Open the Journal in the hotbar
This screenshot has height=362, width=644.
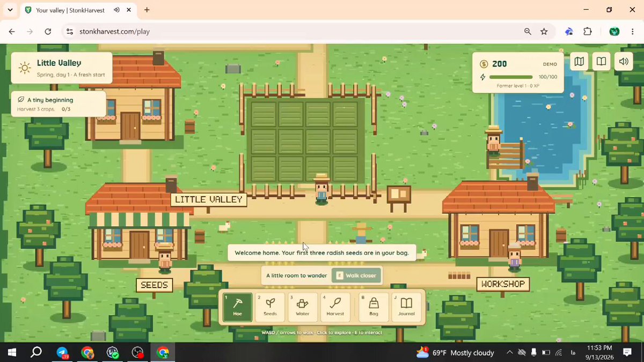coord(406,307)
